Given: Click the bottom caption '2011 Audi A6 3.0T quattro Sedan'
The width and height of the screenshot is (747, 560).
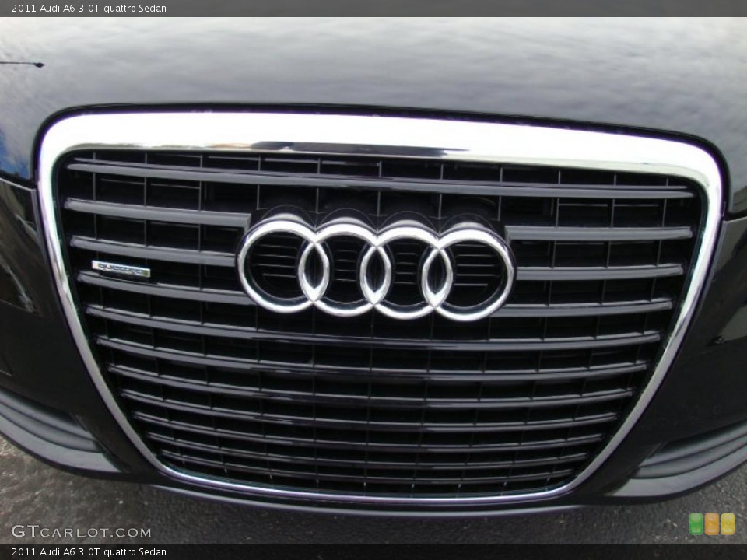Looking at the screenshot, I should click(x=89, y=552).
